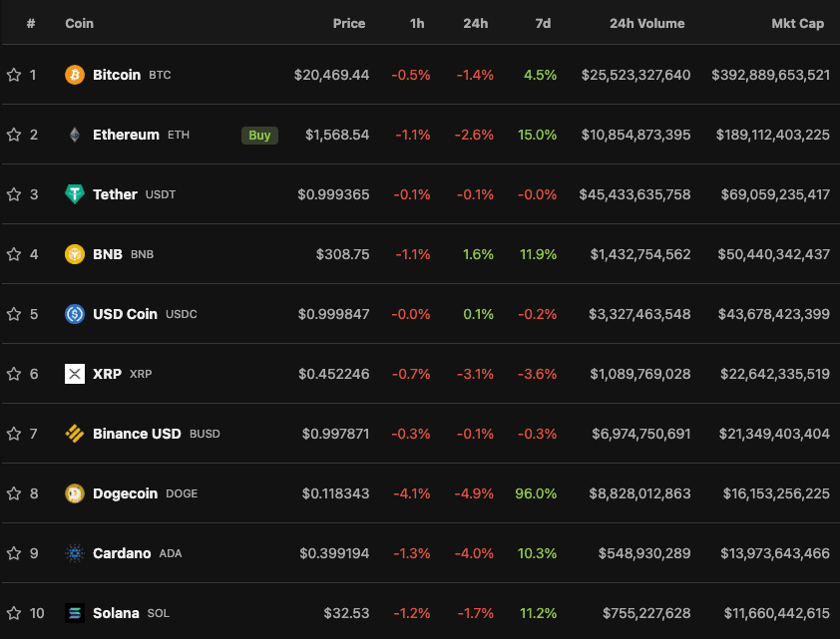Select Tether 24h volume $45,433,635,758
This screenshot has height=639, width=840.
pos(634,194)
